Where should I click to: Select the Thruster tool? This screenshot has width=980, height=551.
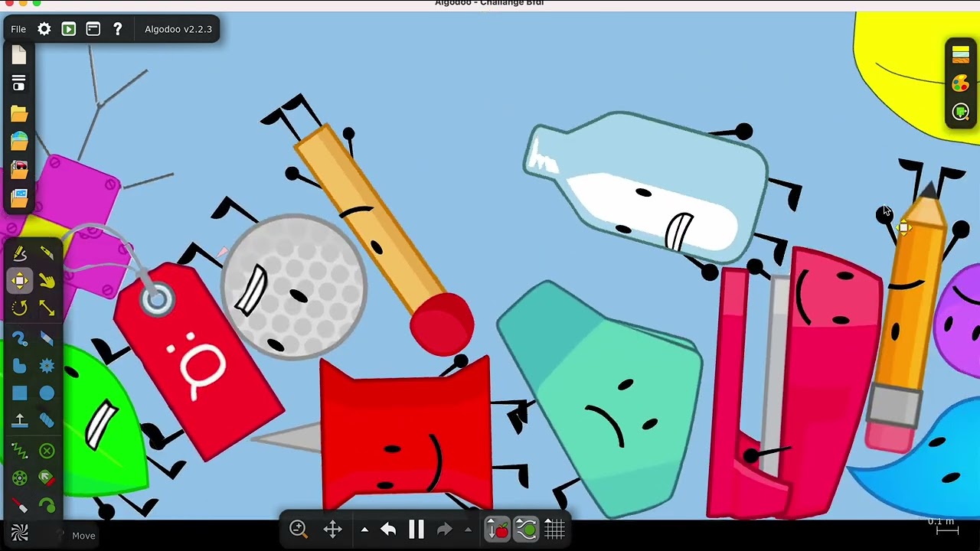[x=47, y=478]
